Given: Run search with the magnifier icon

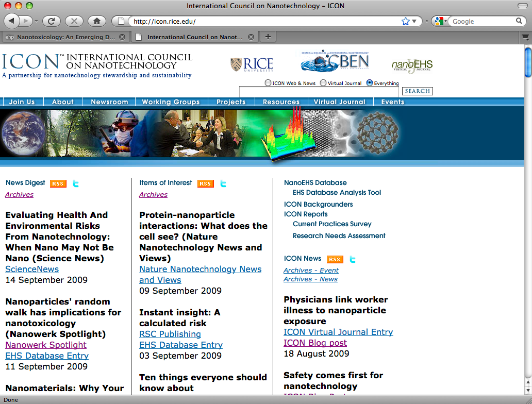Looking at the screenshot, I should tap(519, 21).
